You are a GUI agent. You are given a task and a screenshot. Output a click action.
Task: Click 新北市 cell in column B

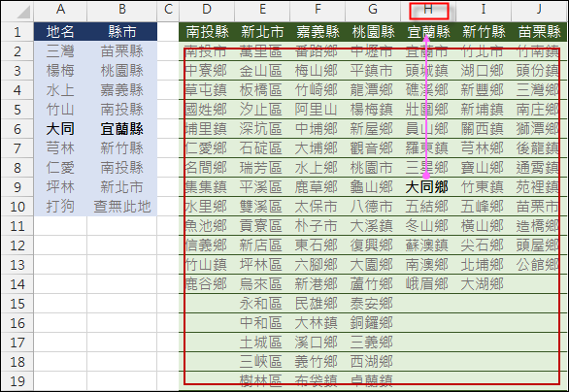122,187
